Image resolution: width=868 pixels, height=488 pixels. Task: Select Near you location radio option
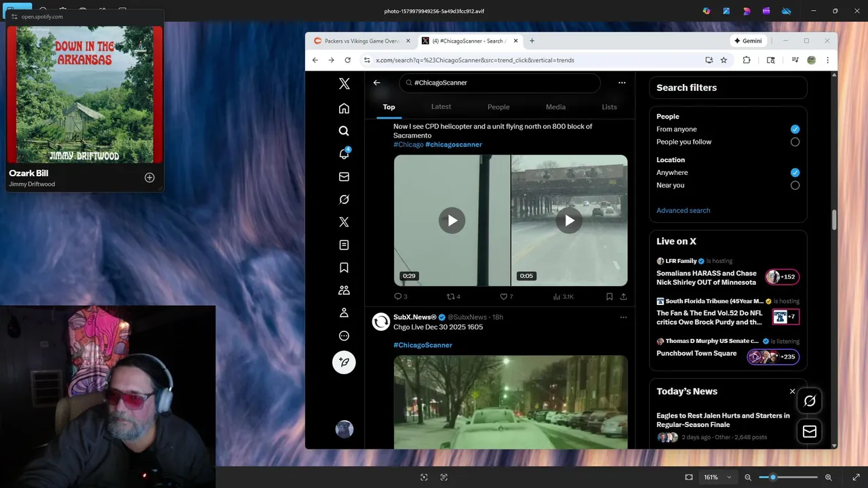pyautogui.click(x=795, y=185)
